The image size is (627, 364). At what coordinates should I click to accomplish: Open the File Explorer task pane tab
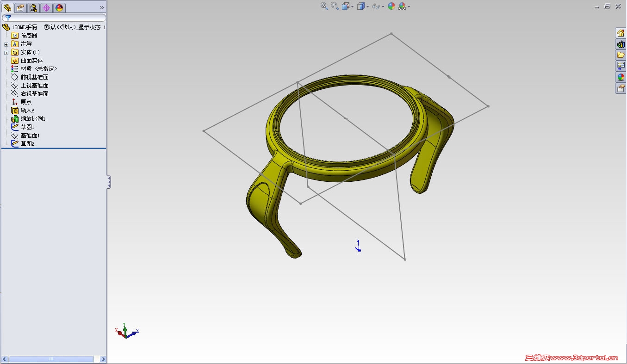coord(621,55)
